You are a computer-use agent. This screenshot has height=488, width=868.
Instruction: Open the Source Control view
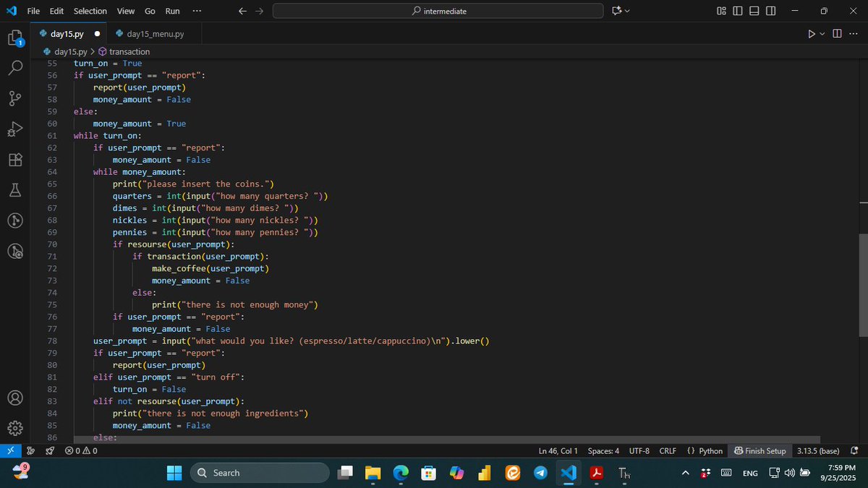tap(16, 99)
